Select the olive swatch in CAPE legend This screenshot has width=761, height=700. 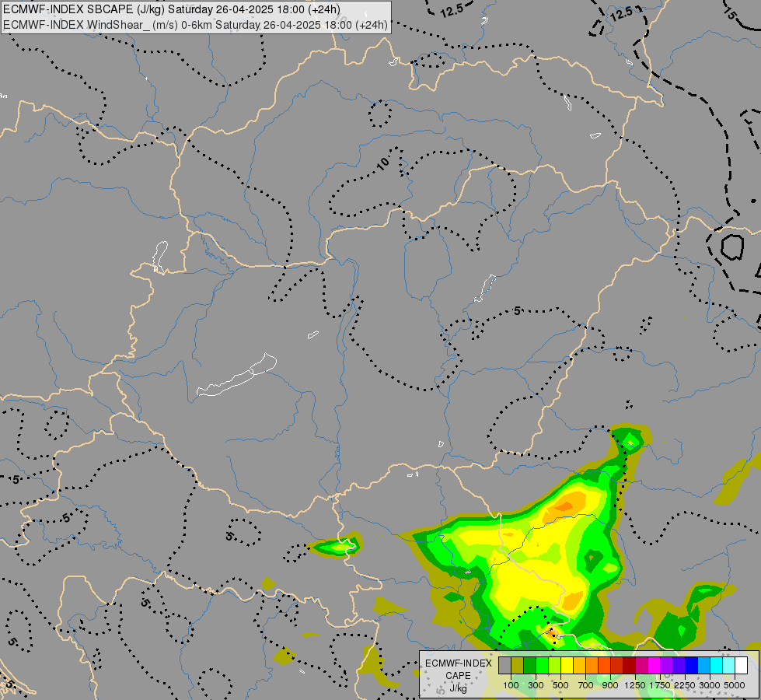tap(518, 666)
